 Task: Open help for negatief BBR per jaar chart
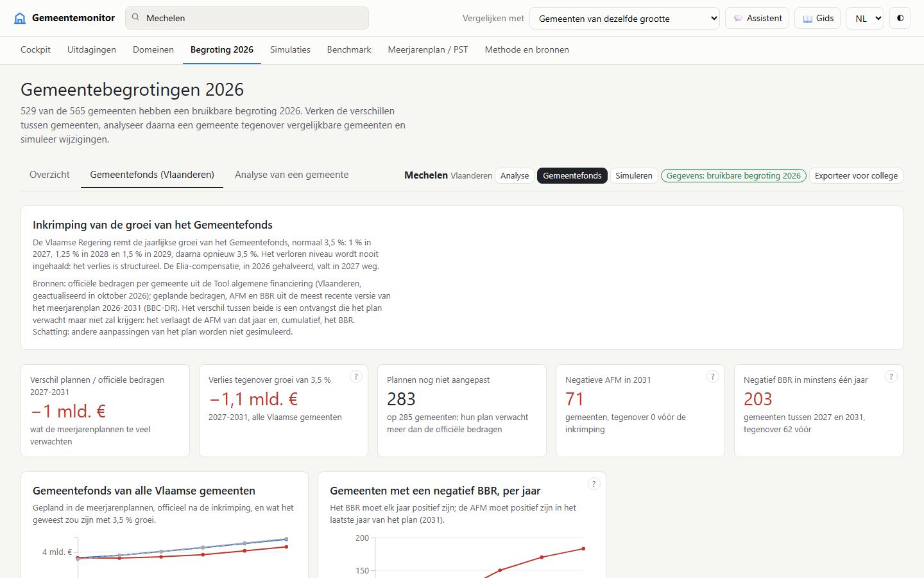pos(594,484)
